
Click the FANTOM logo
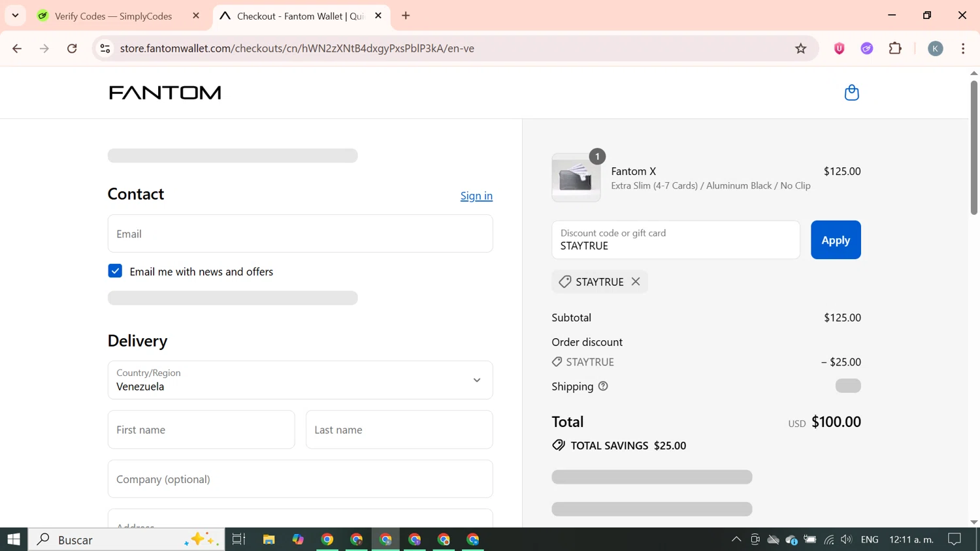click(165, 93)
